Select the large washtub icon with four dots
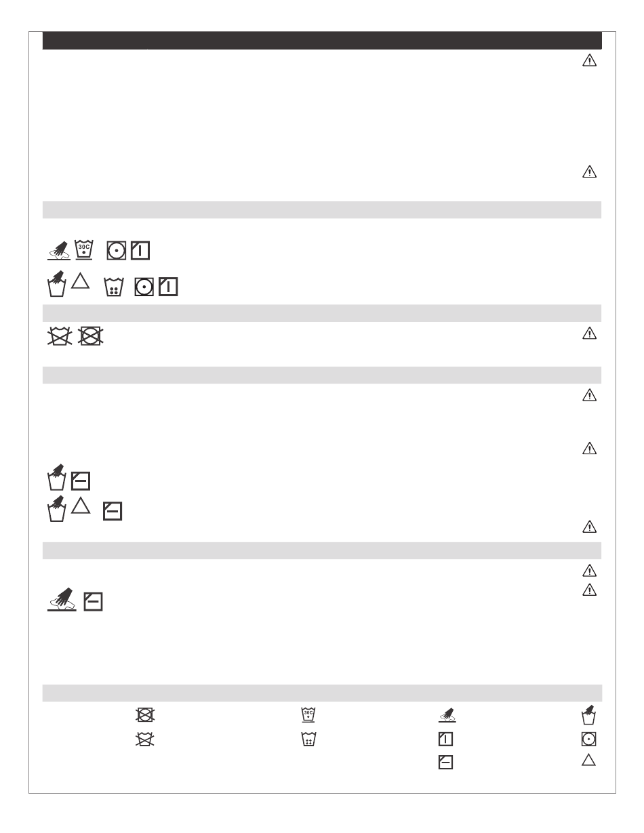This screenshot has width=644, height=833. (115, 287)
